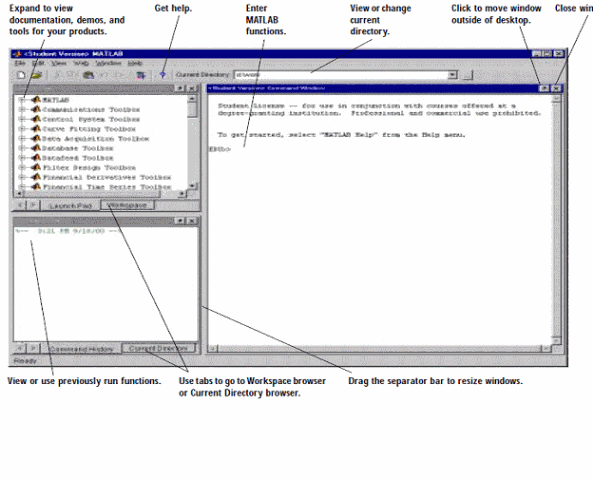Screen dimensions: 593x480
Task: Click right tab-scroll arrow beside Command History tab
Action: tap(33, 348)
